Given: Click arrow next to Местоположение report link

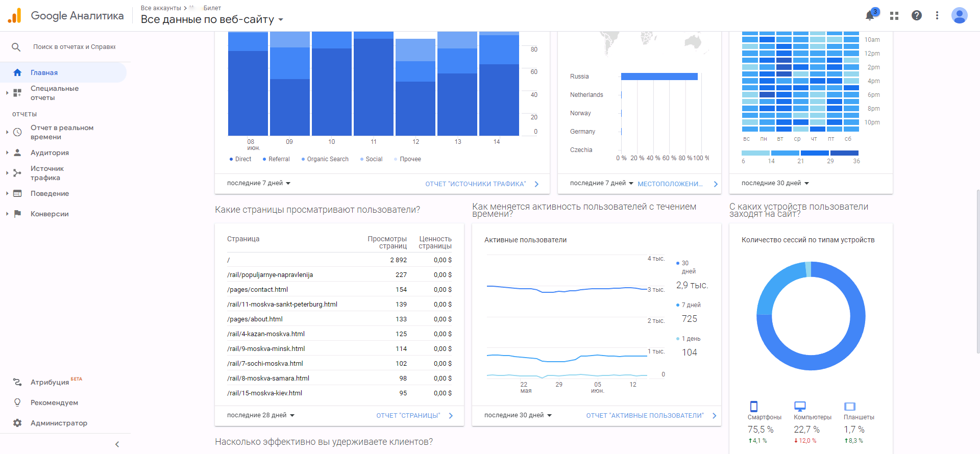Looking at the screenshot, I should point(716,184).
